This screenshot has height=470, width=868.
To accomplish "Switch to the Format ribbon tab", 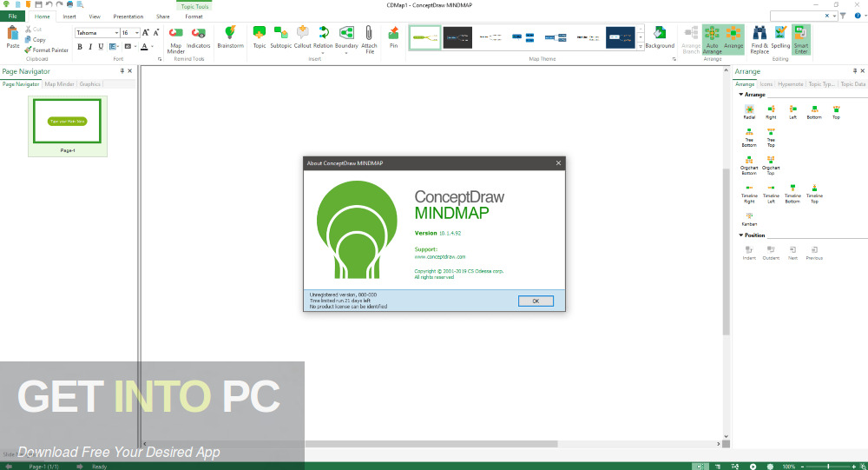I will tap(194, 17).
